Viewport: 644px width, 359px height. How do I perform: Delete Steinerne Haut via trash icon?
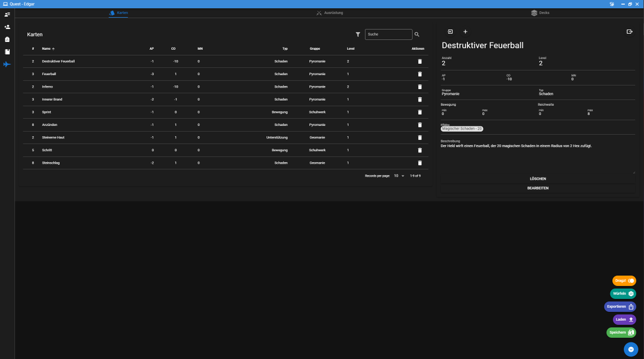[420, 137]
